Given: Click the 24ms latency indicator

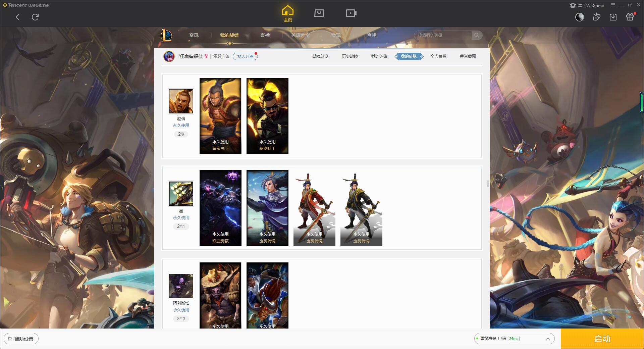Looking at the screenshot, I should [x=514, y=339].
